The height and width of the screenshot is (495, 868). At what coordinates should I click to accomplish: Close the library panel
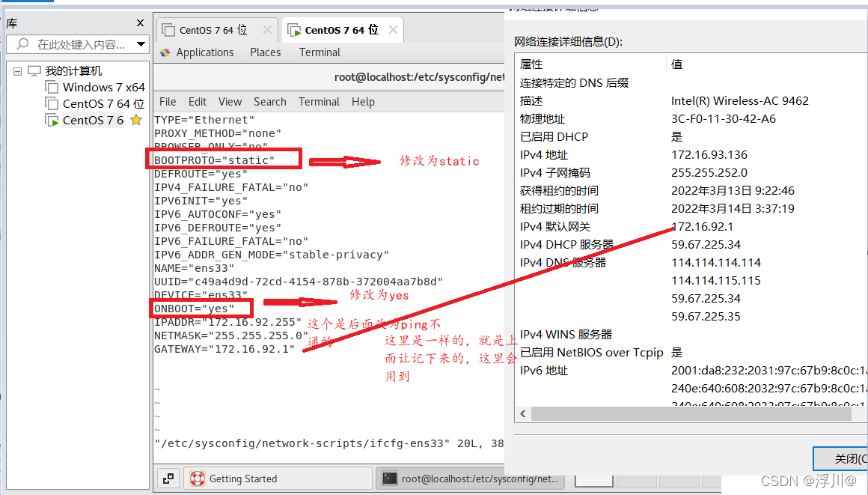(x=140, y=23)
